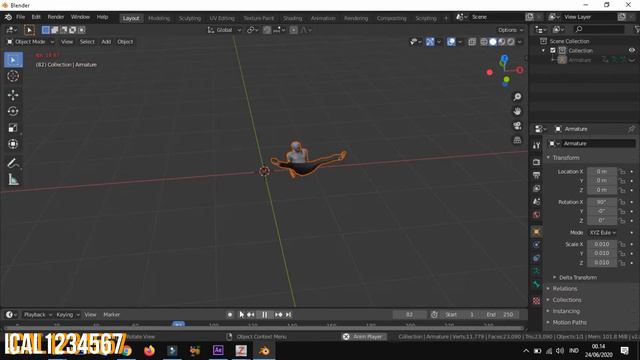Open the Bone properties tab

(536, 284)
